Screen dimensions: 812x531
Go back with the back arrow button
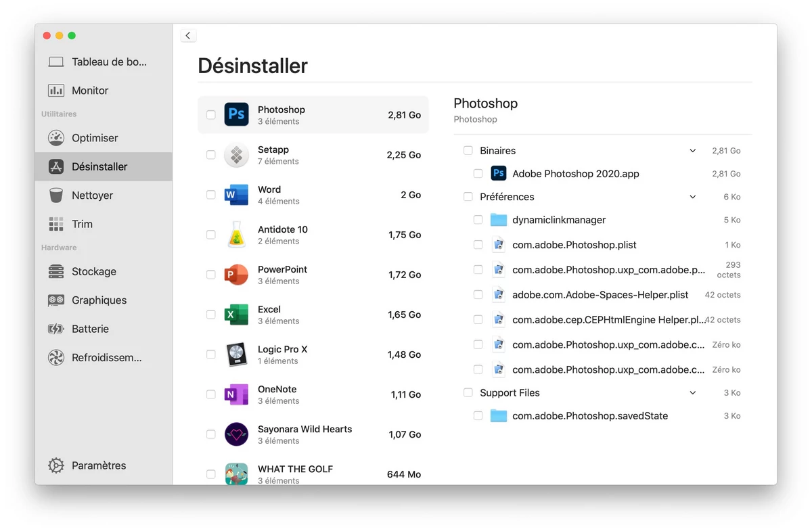pos(188,36)
